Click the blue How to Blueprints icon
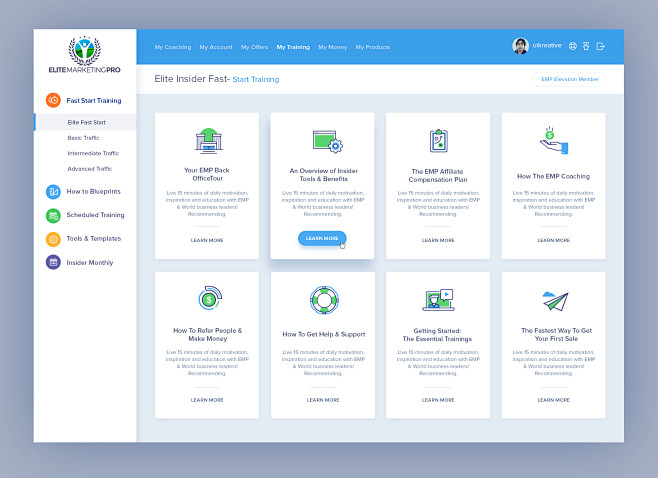Viewport: 658px width, 478px height. [53, 192]
